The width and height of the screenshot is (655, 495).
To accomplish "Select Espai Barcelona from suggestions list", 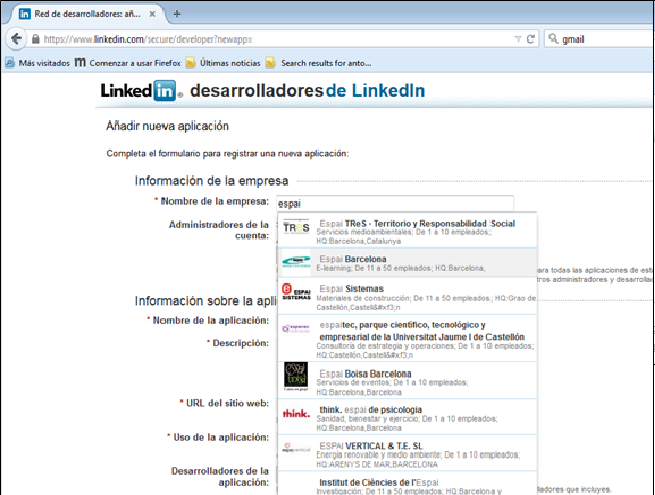I will (406, 262).
